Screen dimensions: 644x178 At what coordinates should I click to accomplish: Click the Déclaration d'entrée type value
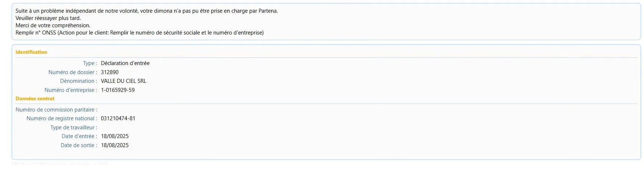click(x=125, y=63)
